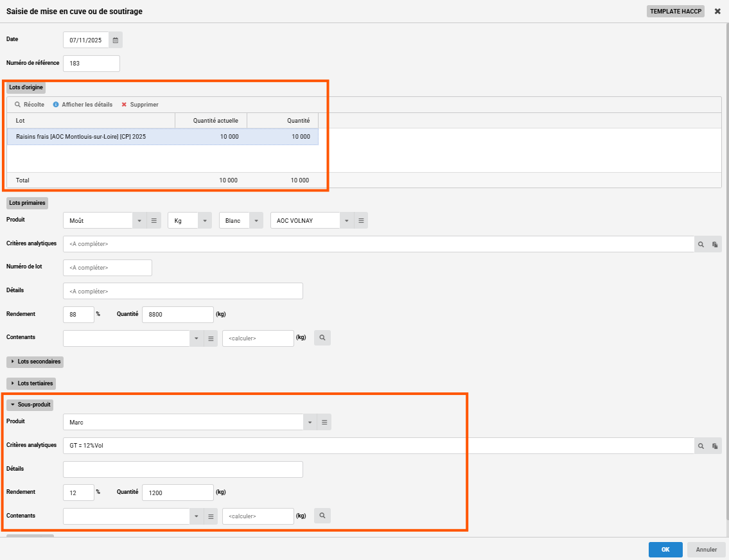Click Lots primaires Critères analytiques field
Image resolution: width=729 pixels, height=560 pixels.
tap(379, 245)
